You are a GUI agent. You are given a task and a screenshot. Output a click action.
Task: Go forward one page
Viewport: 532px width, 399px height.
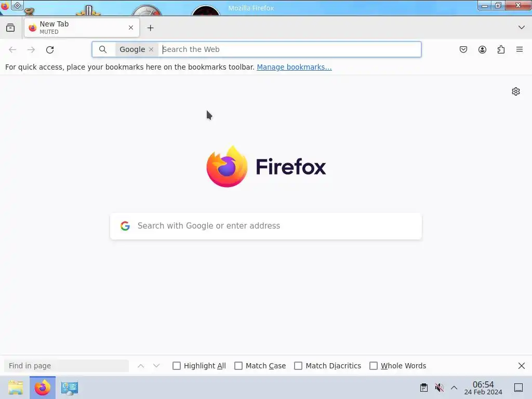coord(31,49)
